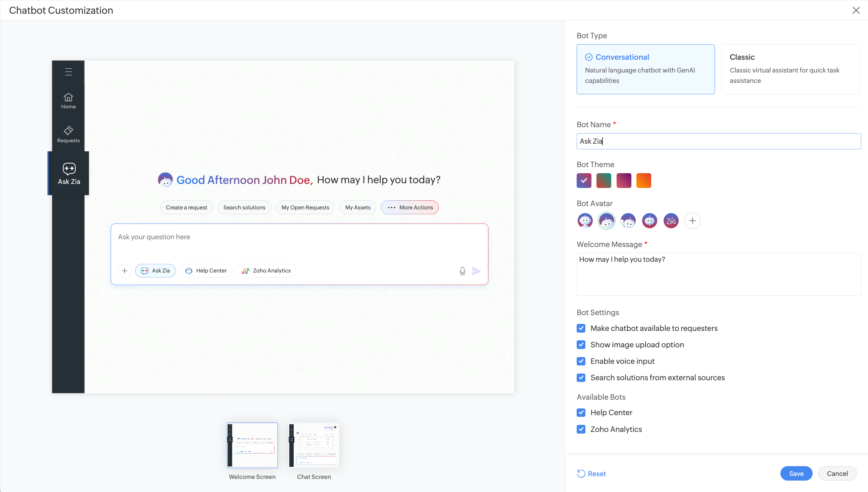Click the Reset link
Image resolution: width=868 pixels, height=492 pixels.
[x=592, y=474]
